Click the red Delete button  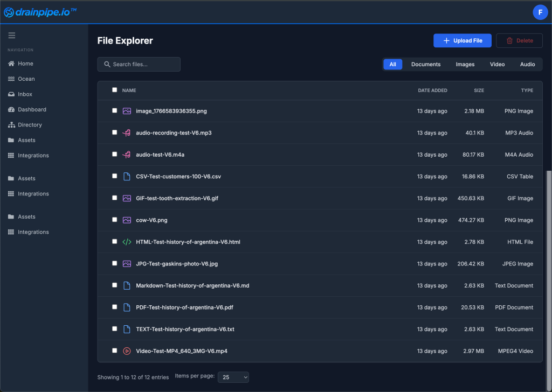[519, 40]
